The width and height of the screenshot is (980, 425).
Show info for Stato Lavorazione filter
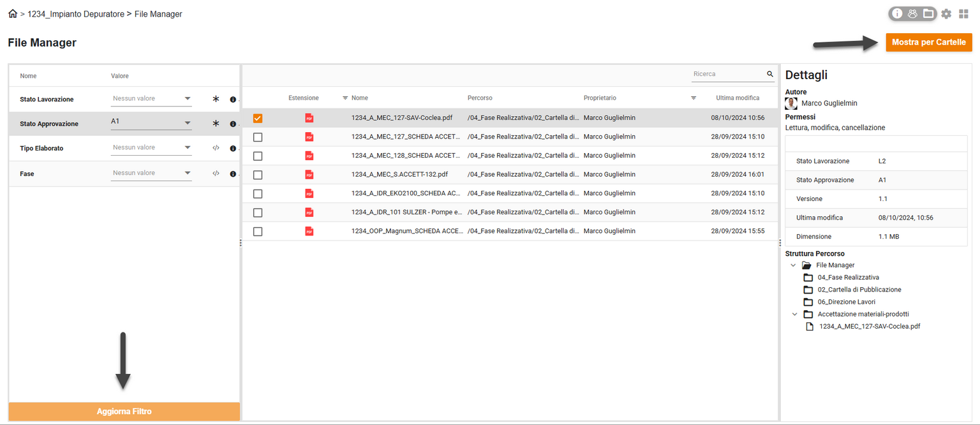(x=233, y=100)
